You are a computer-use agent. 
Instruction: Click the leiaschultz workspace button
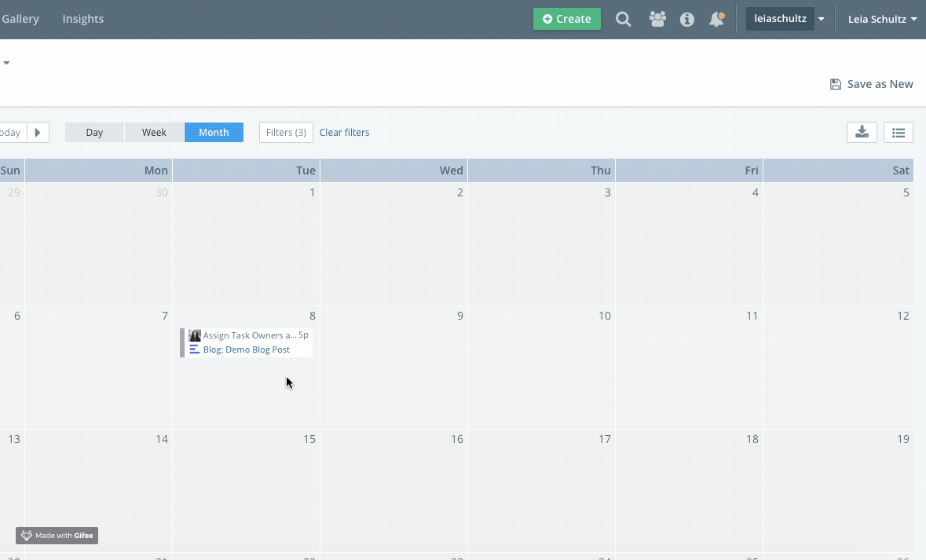pyautogui.click(x=780, y=19)
